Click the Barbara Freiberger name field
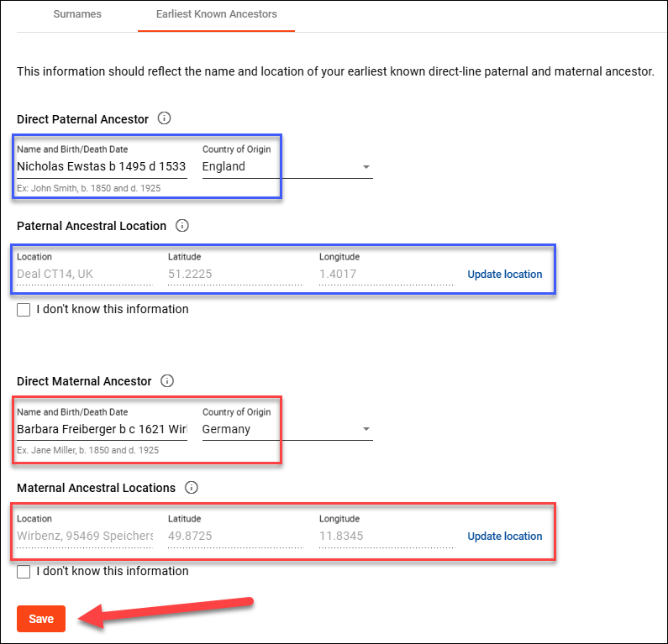This screenshot has width=668, height=644. 101,428
